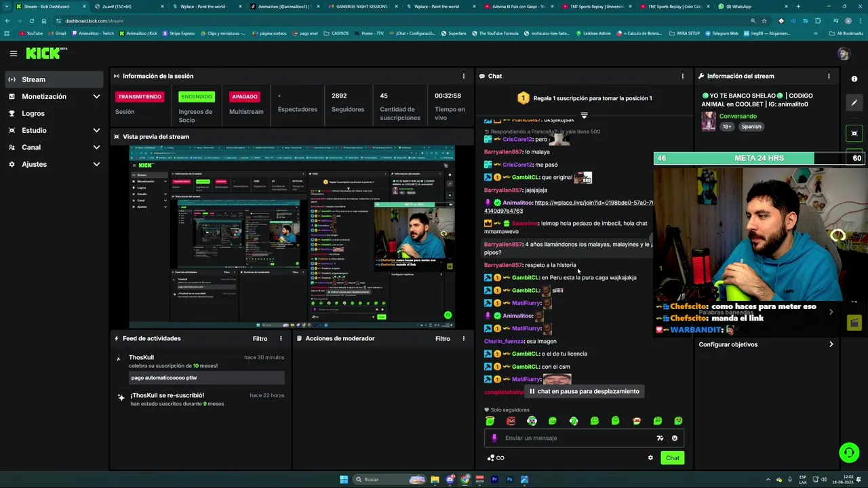Image resolution: width=868 pixels, height=488 pixels.
Task: Click chat en pausa para desplazamiento button
Action: pyautogui.click(x=584, y=391)
